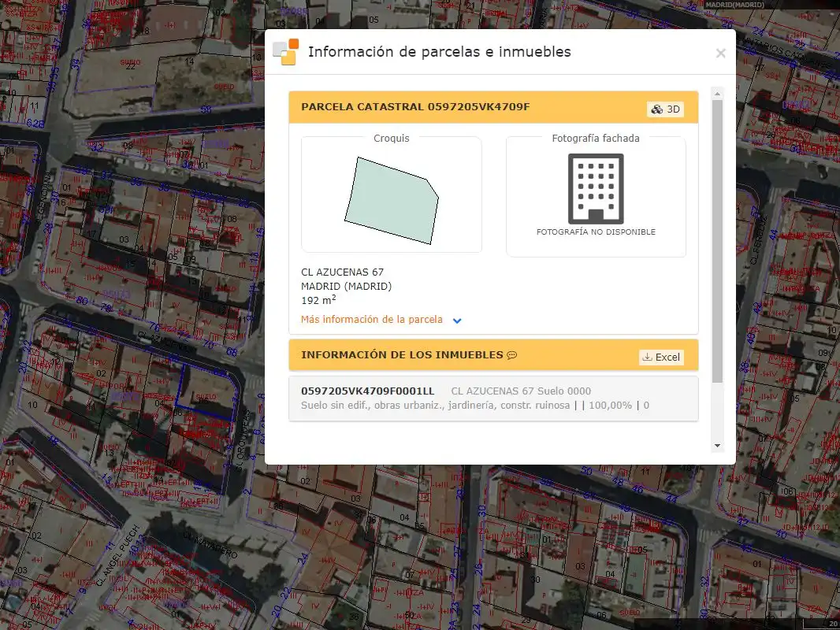840x630 pixels.
Task: Expand 'Más información de la parcela'
Action: (x=372, y=320)
